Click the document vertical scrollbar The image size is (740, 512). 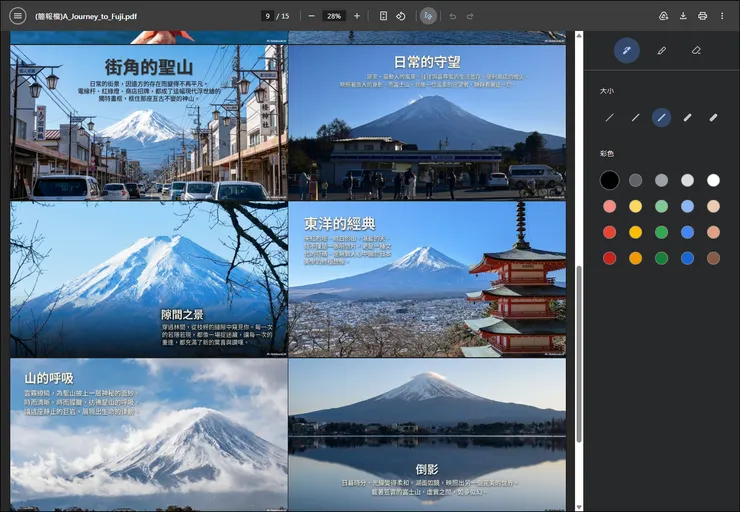point(577,350)
